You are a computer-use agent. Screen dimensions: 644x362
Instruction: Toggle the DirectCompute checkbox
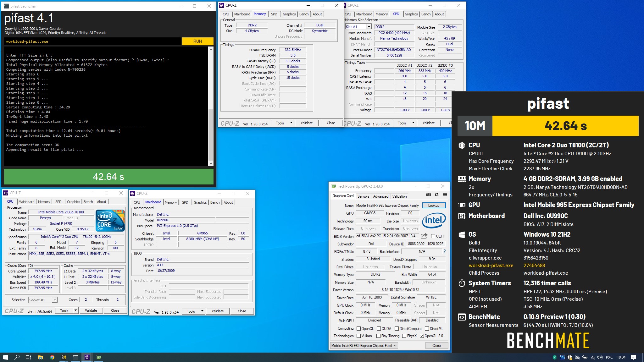[x=397, y=329]
